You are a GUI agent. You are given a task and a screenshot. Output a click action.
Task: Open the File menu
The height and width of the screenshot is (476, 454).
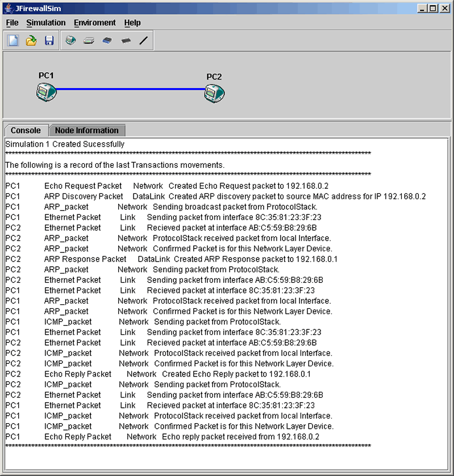click(12, 23)
